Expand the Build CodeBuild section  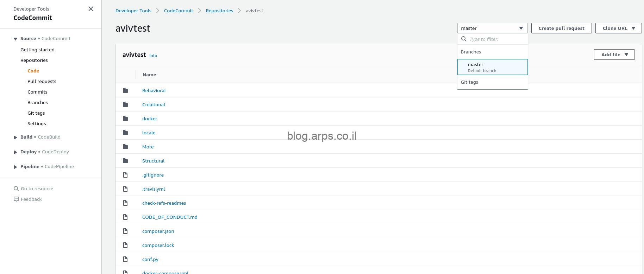click(x=15, y=137)
